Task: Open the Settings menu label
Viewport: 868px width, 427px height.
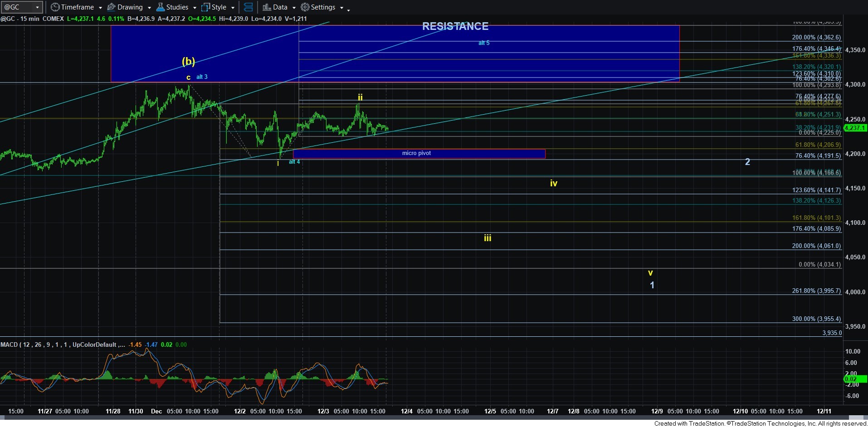Action: pos(323,7)
